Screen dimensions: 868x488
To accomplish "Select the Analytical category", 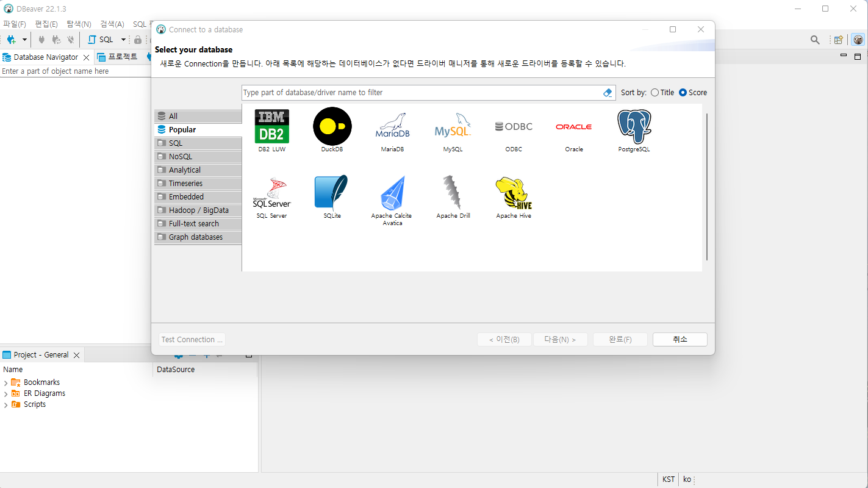I will click(x=198, y=170).
